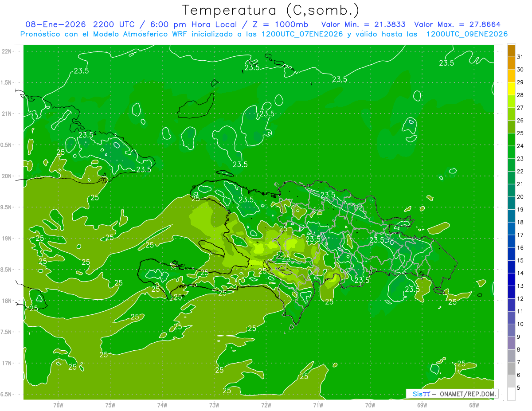Select the date text '08-Ene-2026'

pyautogui.click(x=55, y=24)
